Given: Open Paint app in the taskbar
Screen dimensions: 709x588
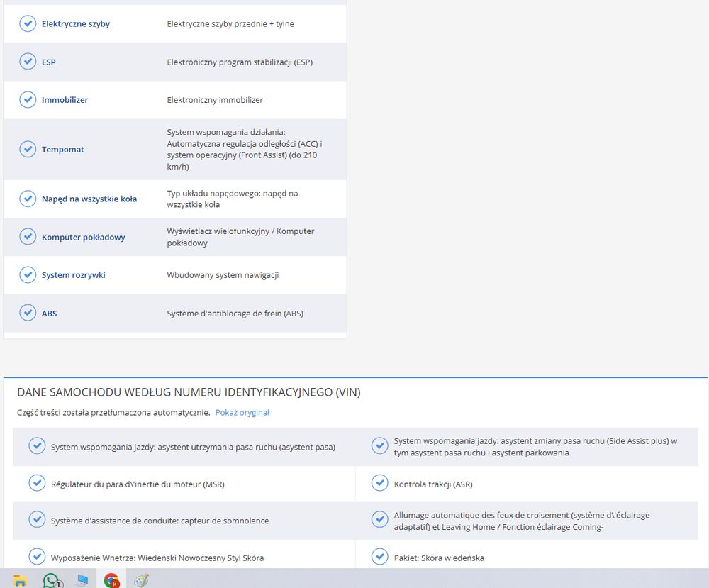Looking at the screenshot, I should pos(142,580).
